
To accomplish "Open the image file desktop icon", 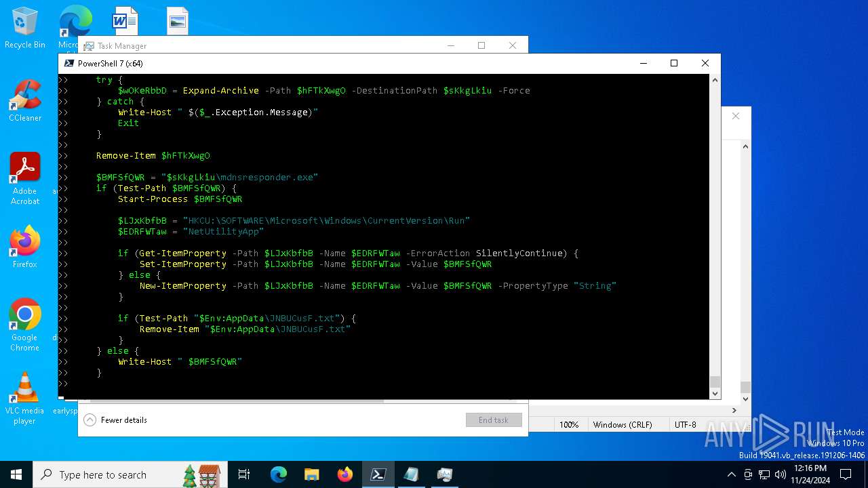I will [x=178, y=20].
